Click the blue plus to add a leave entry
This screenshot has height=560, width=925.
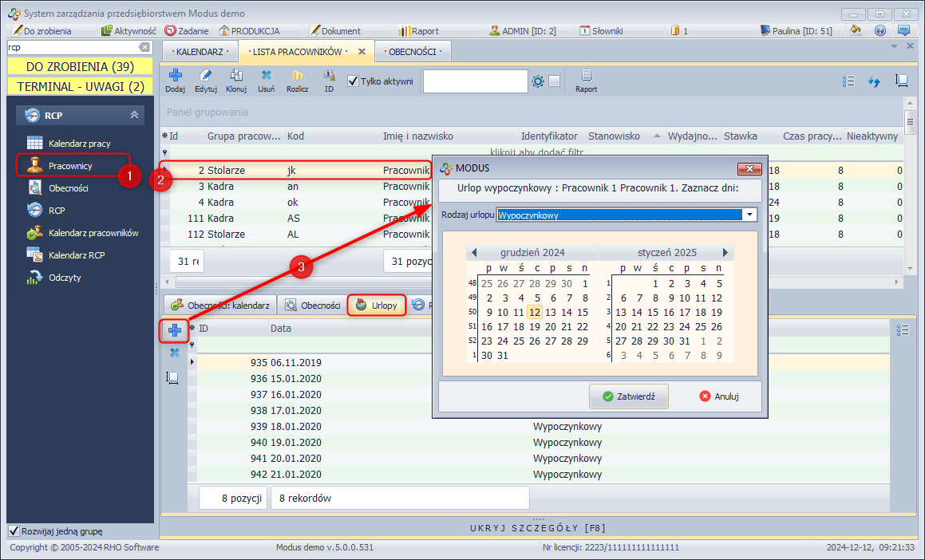point(174,329)
